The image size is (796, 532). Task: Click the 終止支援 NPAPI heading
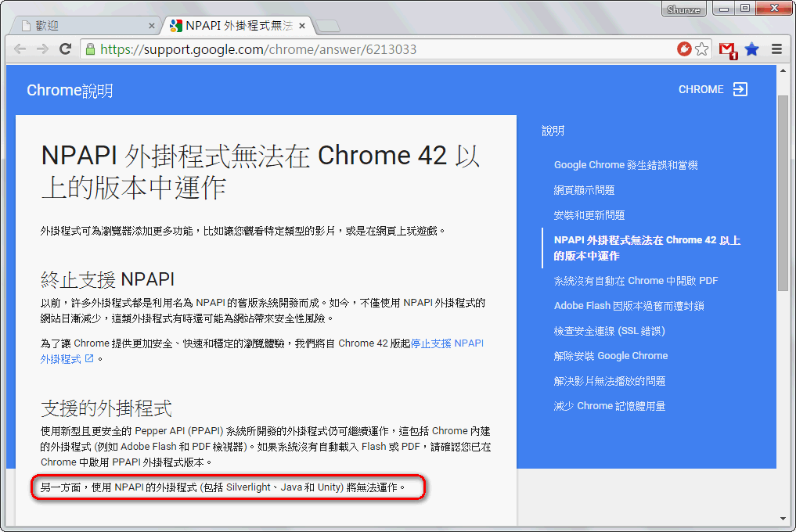click(x=108, y=279)
